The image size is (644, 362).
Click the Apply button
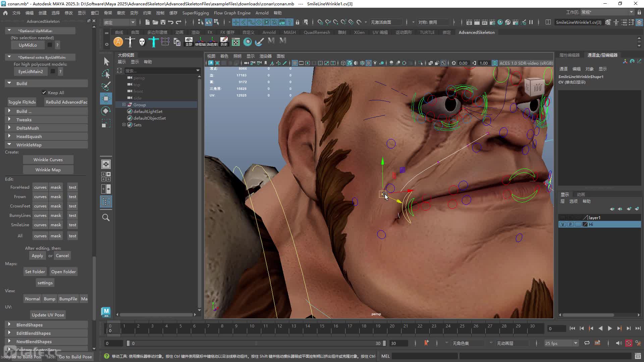click(37, 255)
